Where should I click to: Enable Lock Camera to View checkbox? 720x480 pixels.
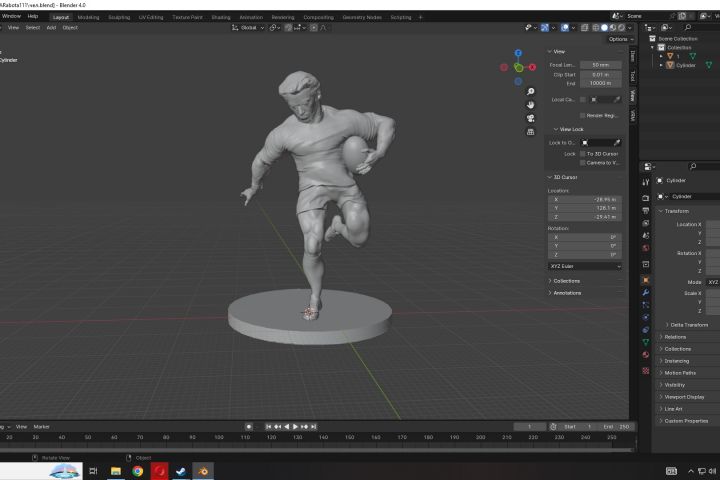point(583,162)
